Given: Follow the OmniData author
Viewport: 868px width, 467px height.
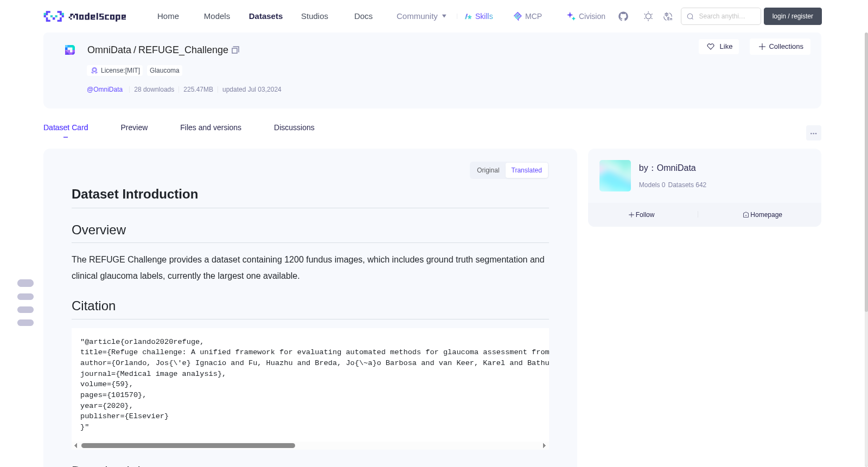Looking at the screenshot, I should tap(641, 215).
